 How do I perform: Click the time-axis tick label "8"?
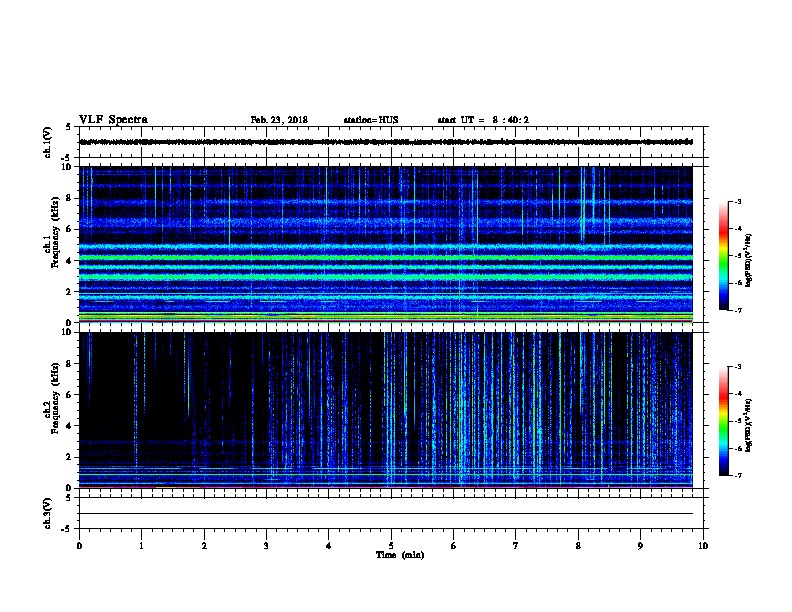pos(578,546)
